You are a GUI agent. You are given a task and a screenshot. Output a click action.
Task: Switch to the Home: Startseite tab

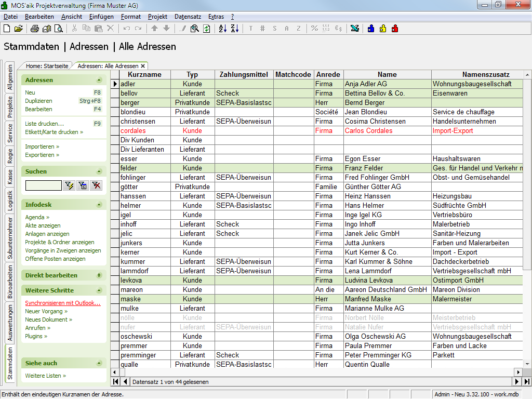coord(47,66)
